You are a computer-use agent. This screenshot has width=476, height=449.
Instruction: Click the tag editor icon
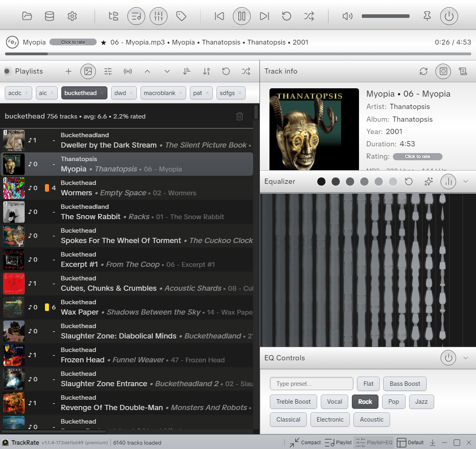coord(181,16)
